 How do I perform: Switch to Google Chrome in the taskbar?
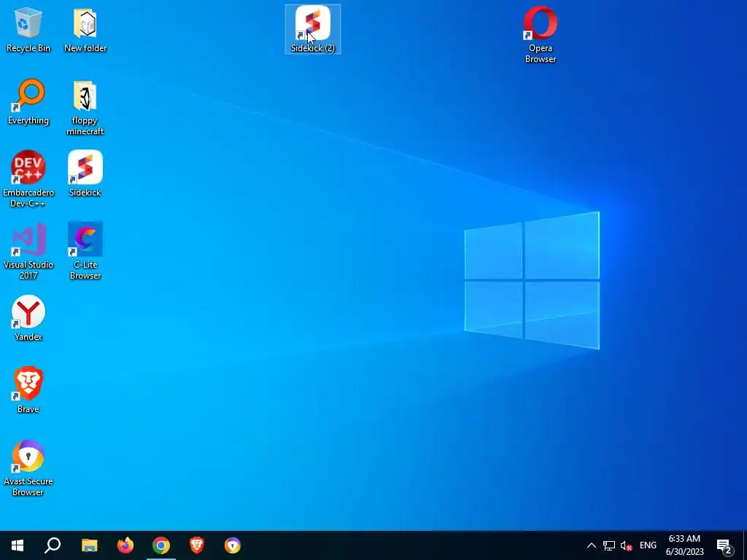point(161,545)
